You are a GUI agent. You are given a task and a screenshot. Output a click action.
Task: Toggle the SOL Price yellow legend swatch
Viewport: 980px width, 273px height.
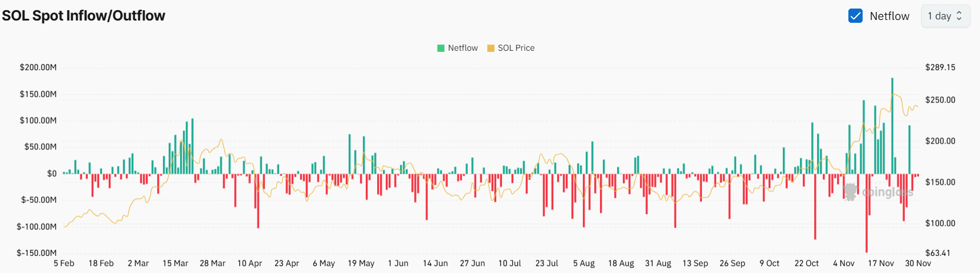point(491,48)
